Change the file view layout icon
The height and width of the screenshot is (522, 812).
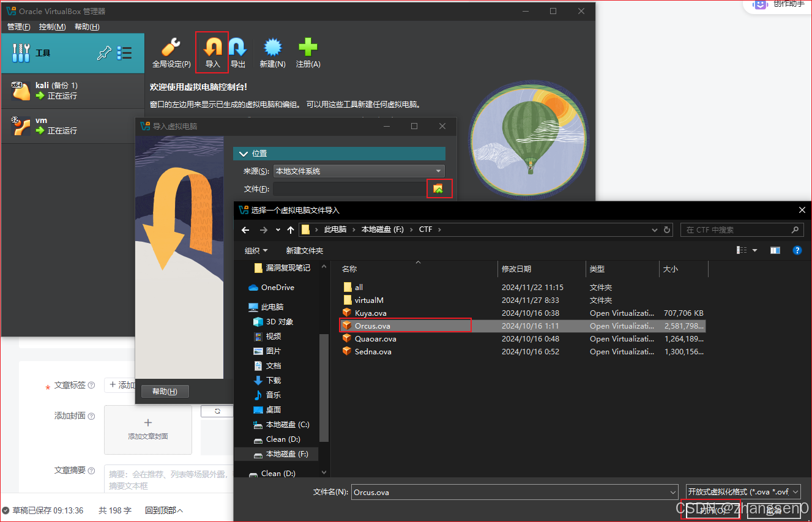[x=742, y=250]
